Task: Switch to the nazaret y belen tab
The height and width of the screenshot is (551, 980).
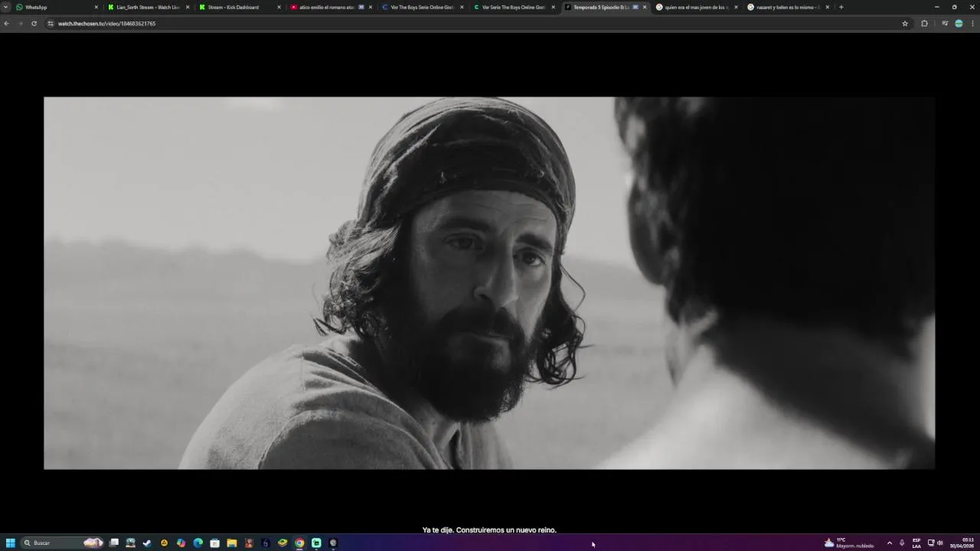Action: pos(787,7)
